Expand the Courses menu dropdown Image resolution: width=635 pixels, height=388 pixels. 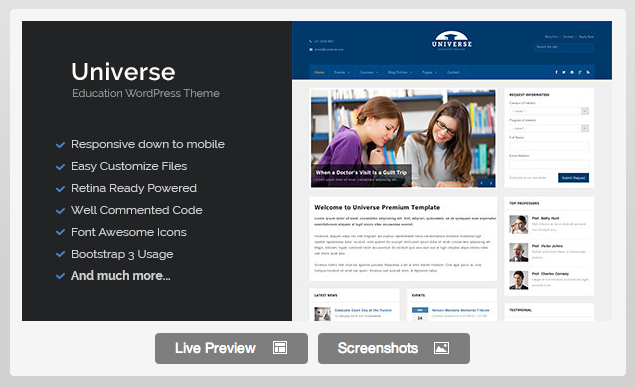click(x=369, y=72)
